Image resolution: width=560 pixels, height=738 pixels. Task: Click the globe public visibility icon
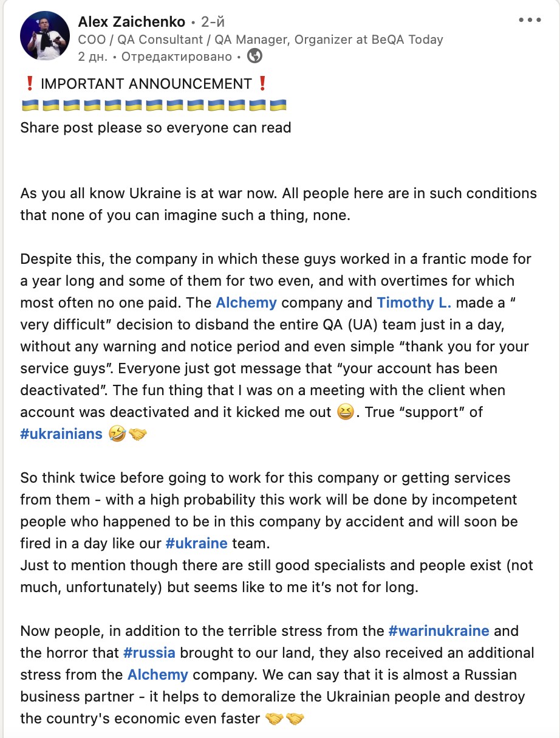coord(255,57)
